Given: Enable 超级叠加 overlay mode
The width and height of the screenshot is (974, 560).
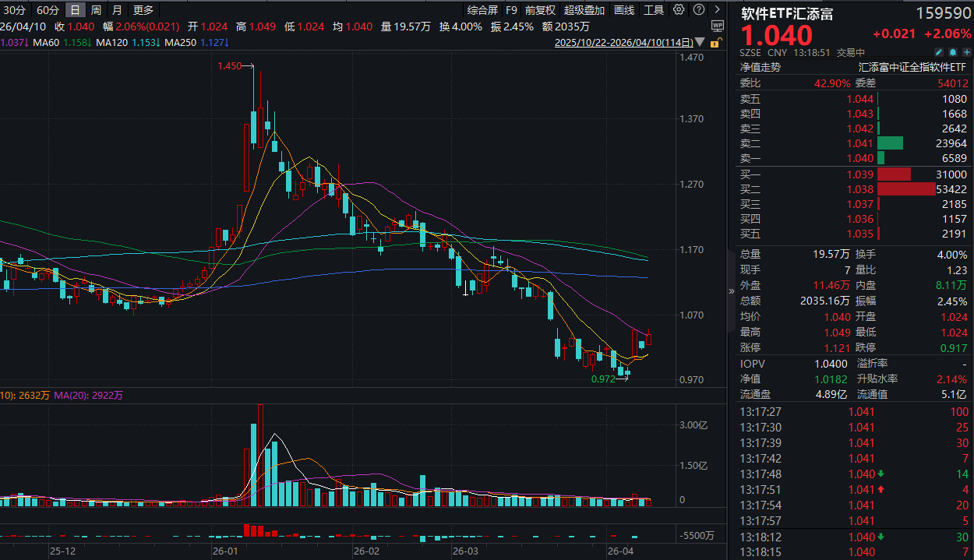Looking at the screenshot, I should (x=584, y=10).
